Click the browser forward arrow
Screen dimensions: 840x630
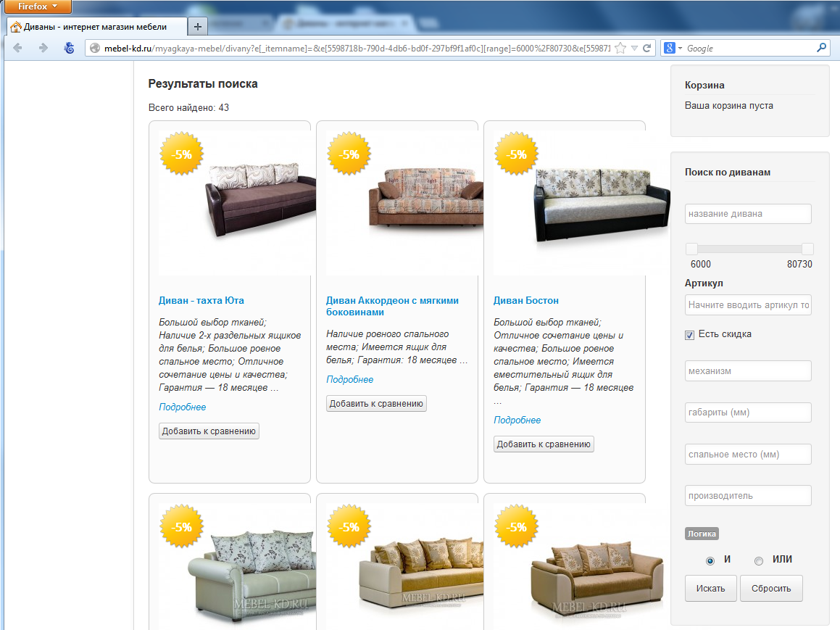click(x=43, y=49)
